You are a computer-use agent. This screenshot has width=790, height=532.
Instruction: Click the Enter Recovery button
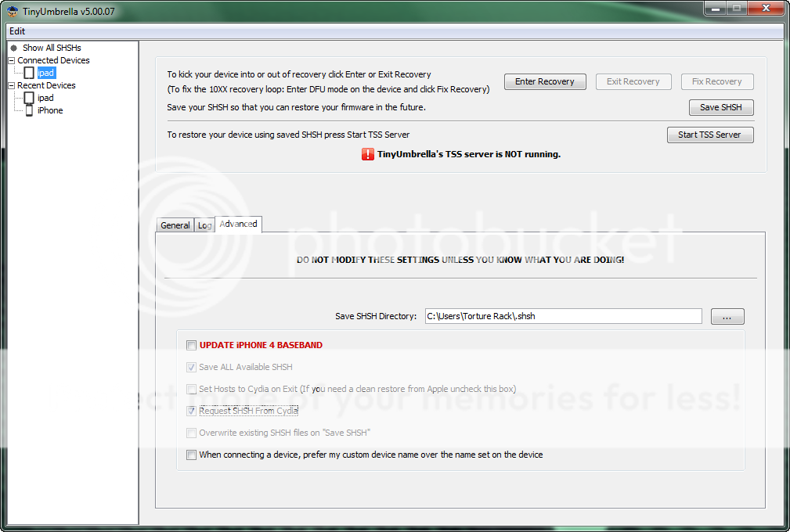(x=545, y=81)
